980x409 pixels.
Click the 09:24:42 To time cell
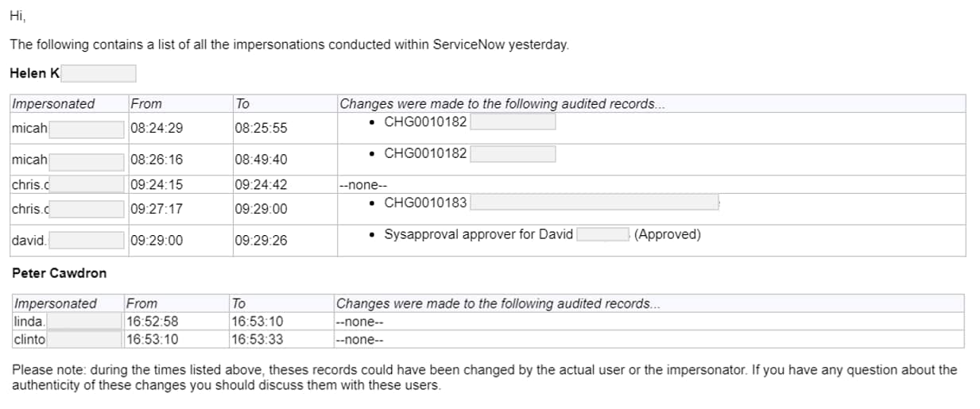[285, 185]
